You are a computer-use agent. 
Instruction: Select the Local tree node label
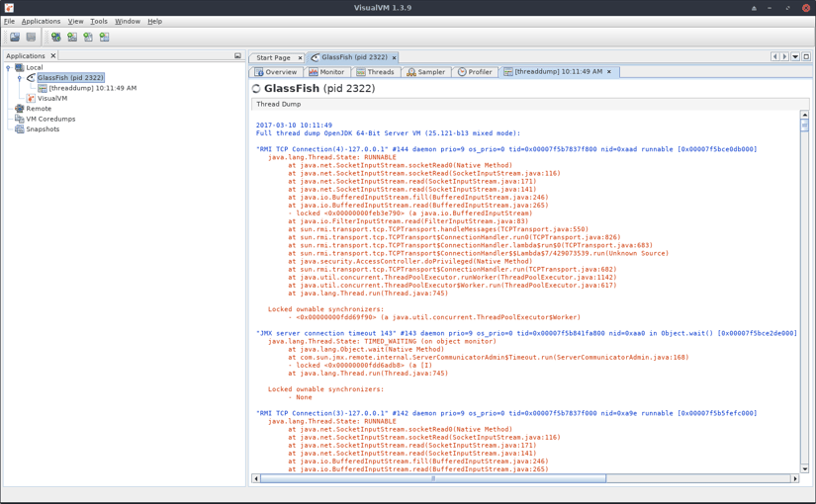point(35,67)
